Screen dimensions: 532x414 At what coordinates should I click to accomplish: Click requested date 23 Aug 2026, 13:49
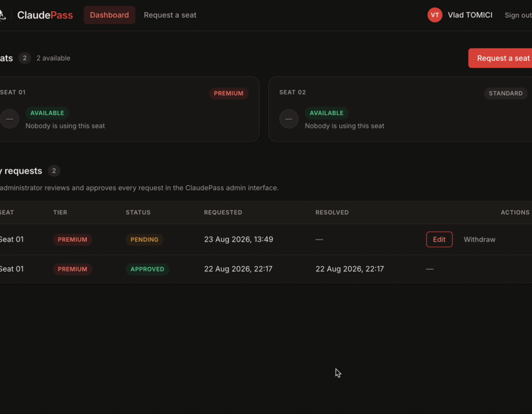(x=239, y=240)
